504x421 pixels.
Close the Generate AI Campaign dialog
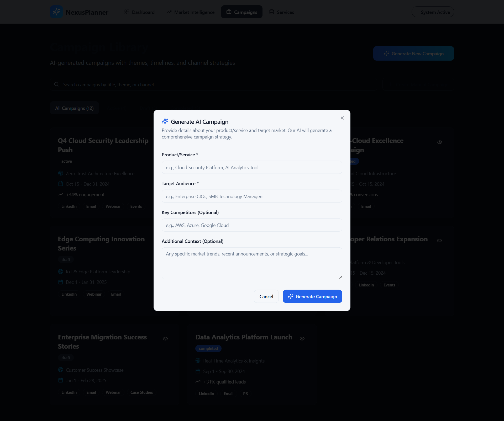point(342,118)
